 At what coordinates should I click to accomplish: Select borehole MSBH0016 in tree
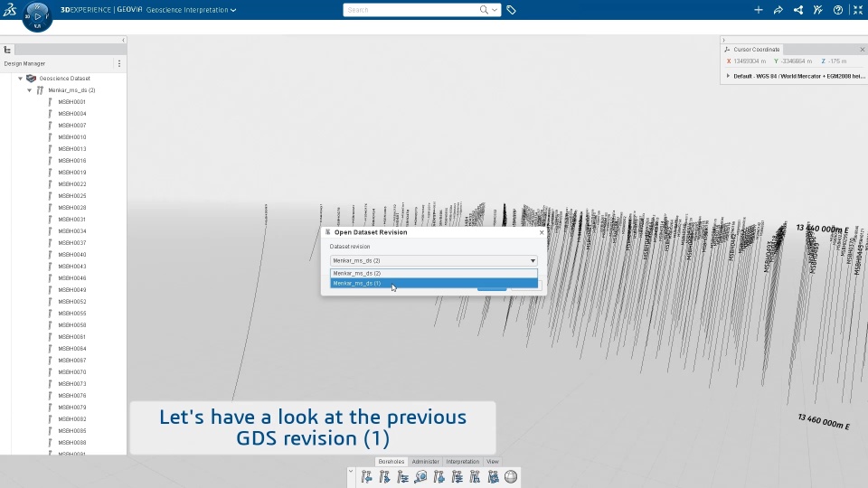pos(72,161)
